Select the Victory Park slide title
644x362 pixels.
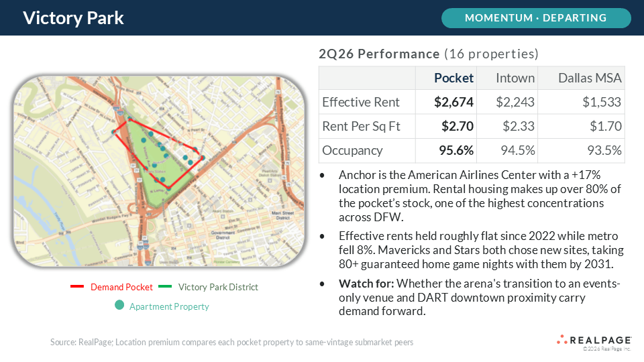point(73,18)
